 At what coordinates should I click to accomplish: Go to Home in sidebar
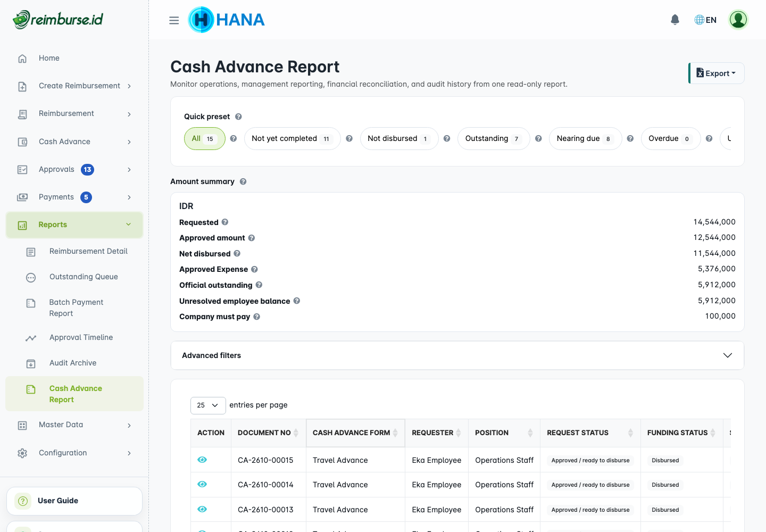point(74,58)
